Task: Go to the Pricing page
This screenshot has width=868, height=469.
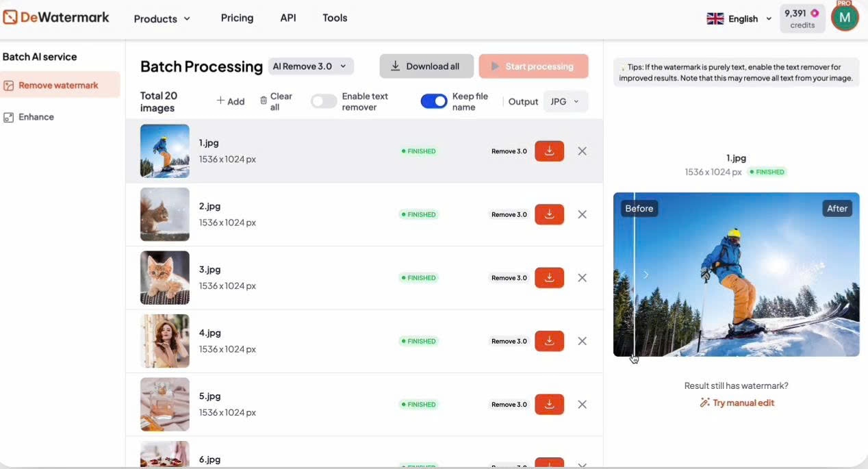Action: coord(237,18)
